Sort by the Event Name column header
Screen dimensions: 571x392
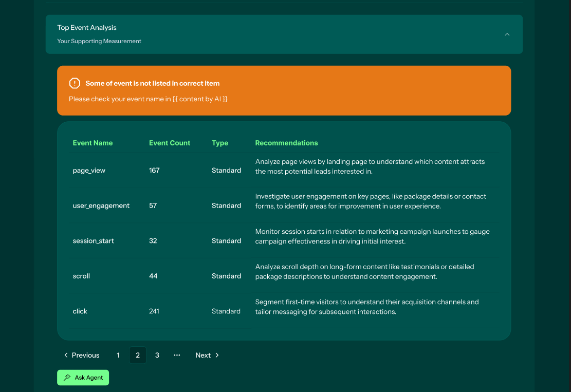[93, 143]
